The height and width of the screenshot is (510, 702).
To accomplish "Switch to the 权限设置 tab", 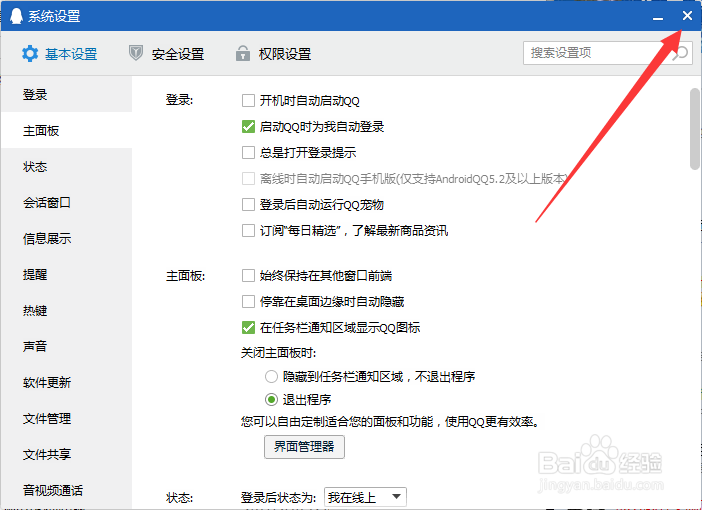I will pos(274,54).
